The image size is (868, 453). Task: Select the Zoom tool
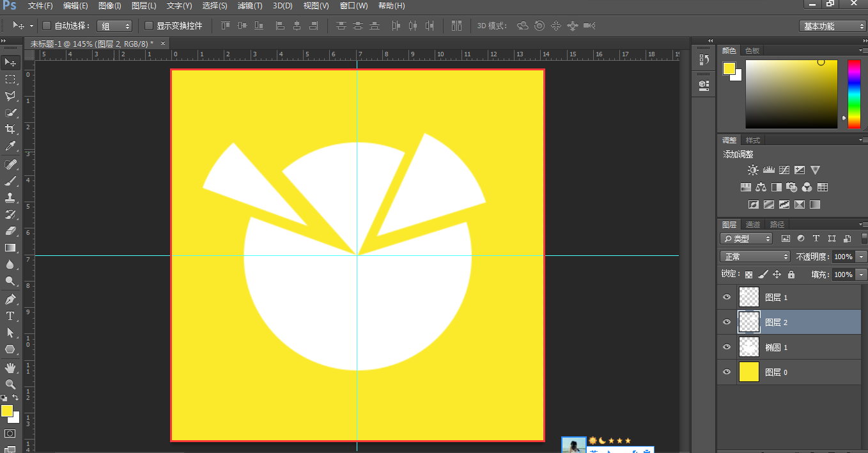tap(10, 384)
